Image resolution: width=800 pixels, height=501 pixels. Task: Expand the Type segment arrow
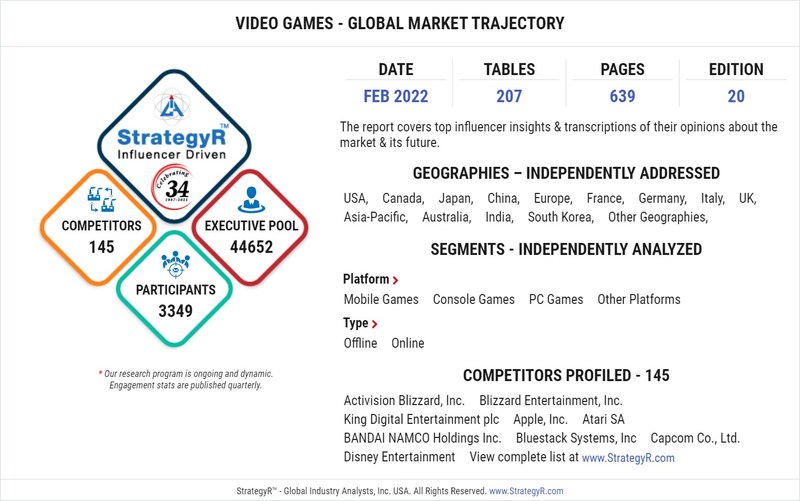[x=374, y=324]
